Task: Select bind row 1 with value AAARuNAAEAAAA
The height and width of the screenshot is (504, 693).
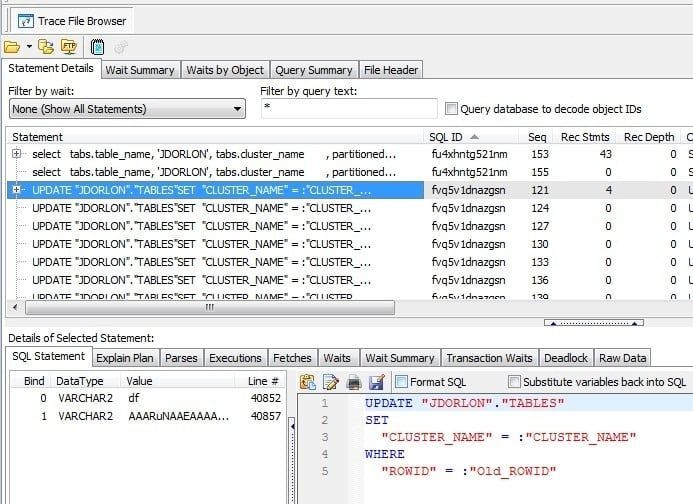Action: (148, 416)
